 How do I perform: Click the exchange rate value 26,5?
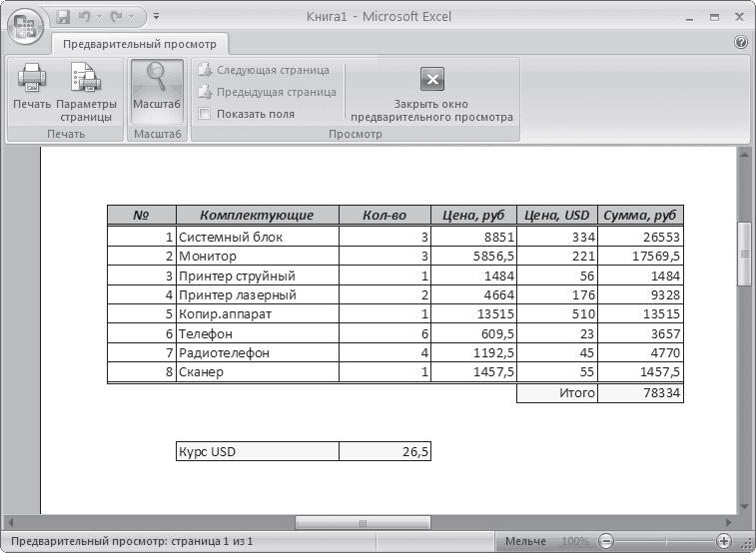(x=384, y=451)
